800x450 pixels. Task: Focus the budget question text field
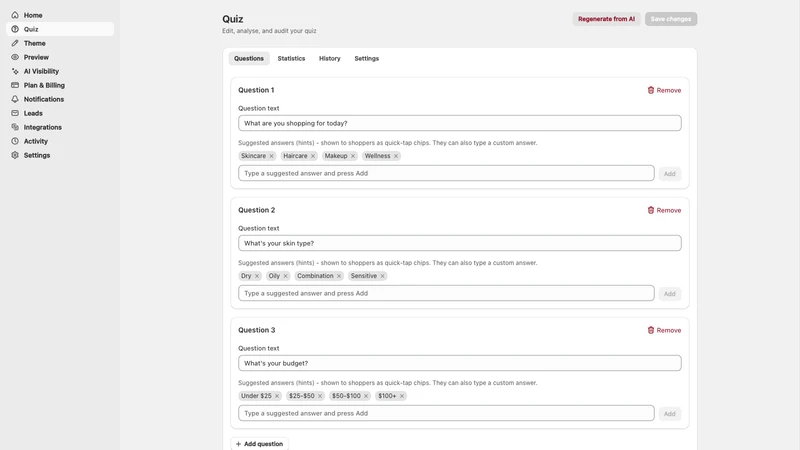coord(460,363)
